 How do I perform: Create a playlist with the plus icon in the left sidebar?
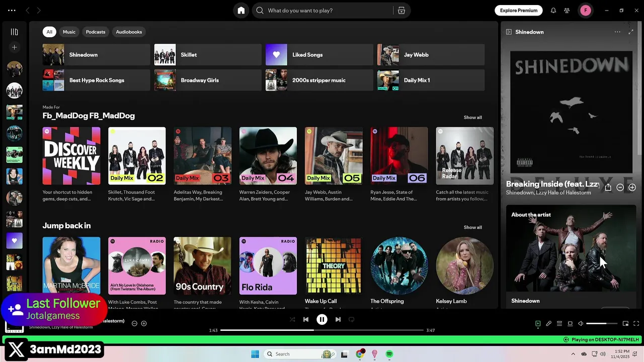pos(14,47)
